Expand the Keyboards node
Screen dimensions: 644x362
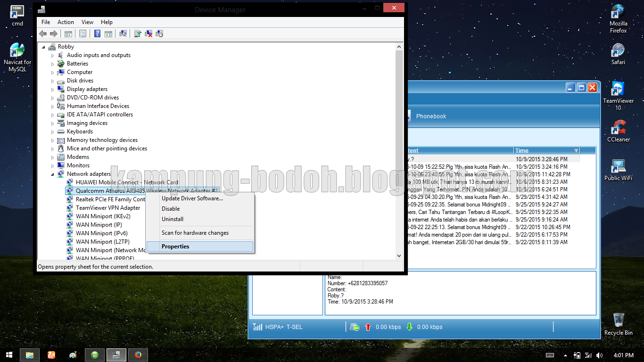53,132
